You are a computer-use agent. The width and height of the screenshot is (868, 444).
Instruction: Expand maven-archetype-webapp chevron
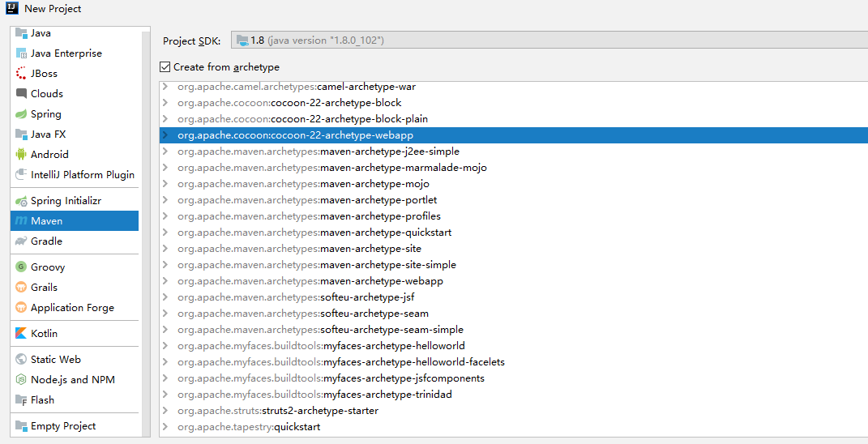[x=165, y=281]
